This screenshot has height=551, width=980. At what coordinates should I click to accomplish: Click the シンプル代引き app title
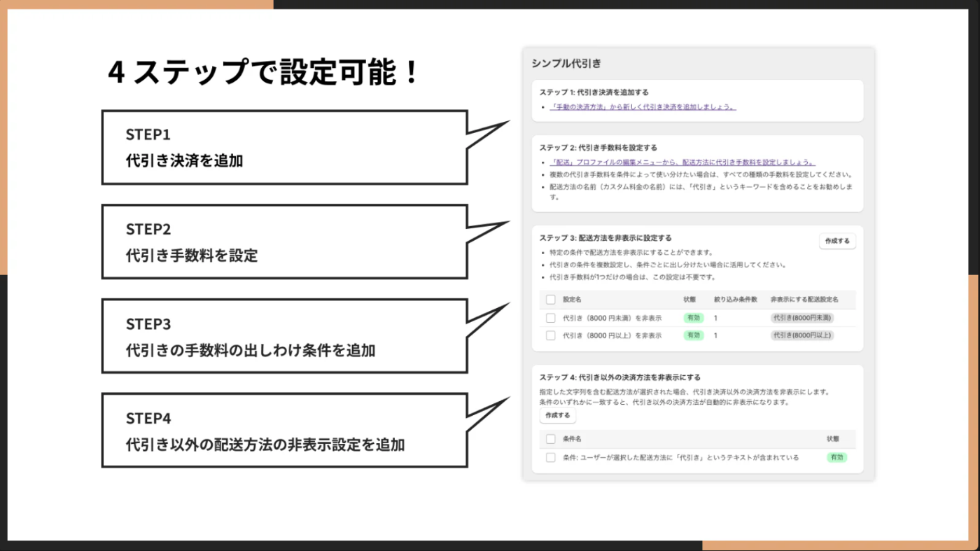[x=566, y=64]
